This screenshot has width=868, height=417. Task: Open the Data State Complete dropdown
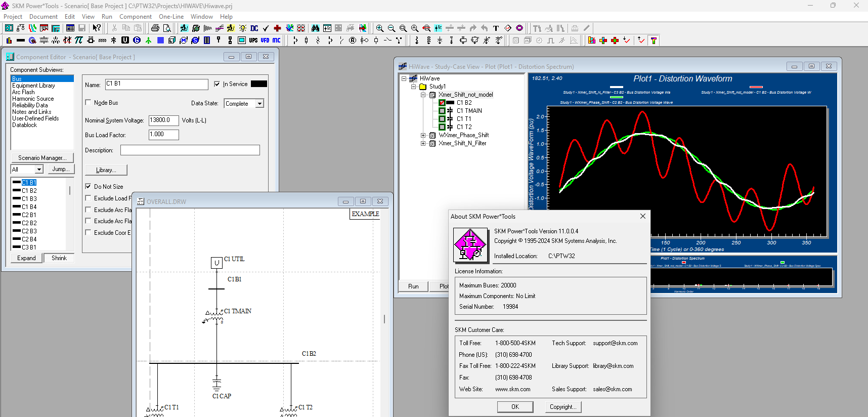click(x=260, y=104)
